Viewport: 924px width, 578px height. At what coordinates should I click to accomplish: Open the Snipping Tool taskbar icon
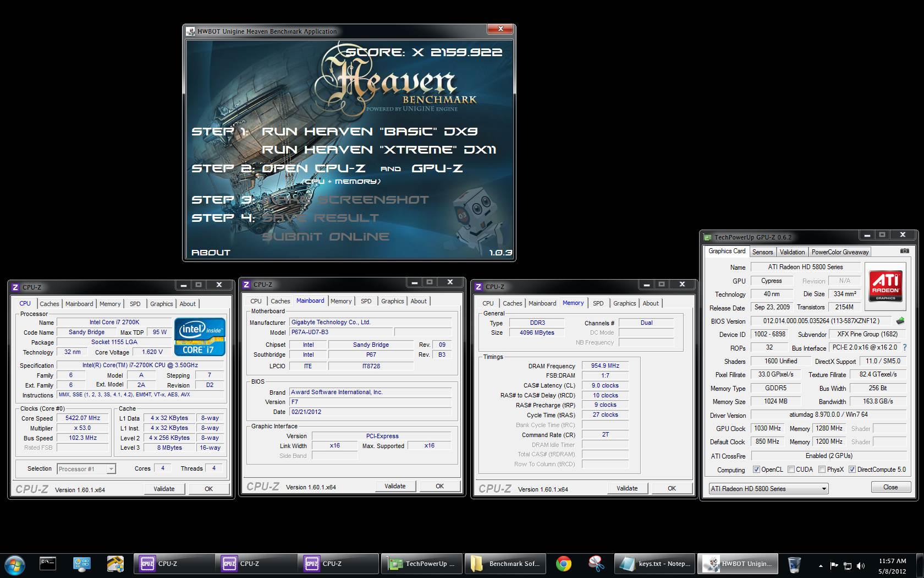click(597, 564)
